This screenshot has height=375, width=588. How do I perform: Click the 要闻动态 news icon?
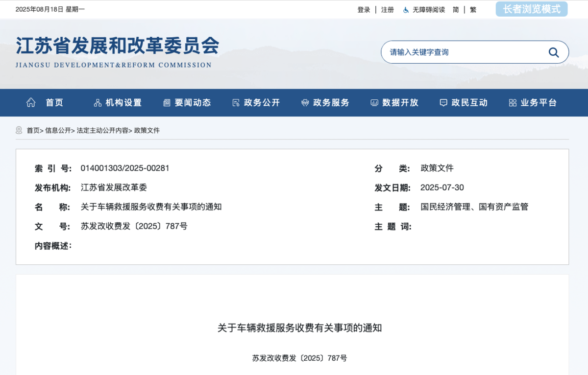click(x=167, y=103)
